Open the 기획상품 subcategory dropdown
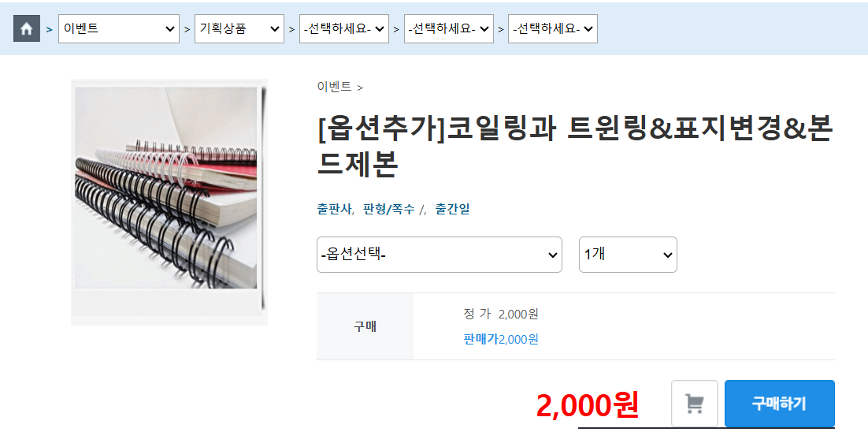The width and height of the screenshot is (868, 432). pyautogui.click(x=239, y=29)
